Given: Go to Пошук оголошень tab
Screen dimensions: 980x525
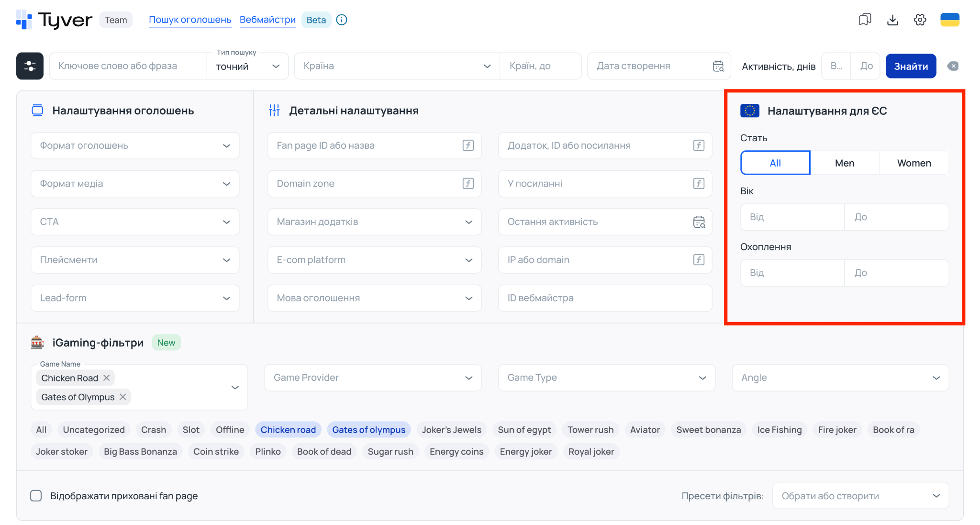Looking at the screenshot, I should (x=190, y=20).
